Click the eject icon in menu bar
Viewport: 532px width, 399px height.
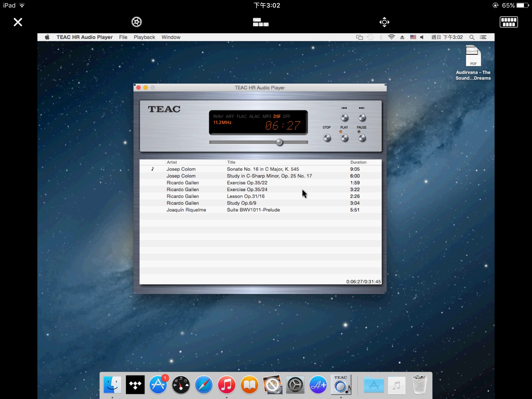402,37
